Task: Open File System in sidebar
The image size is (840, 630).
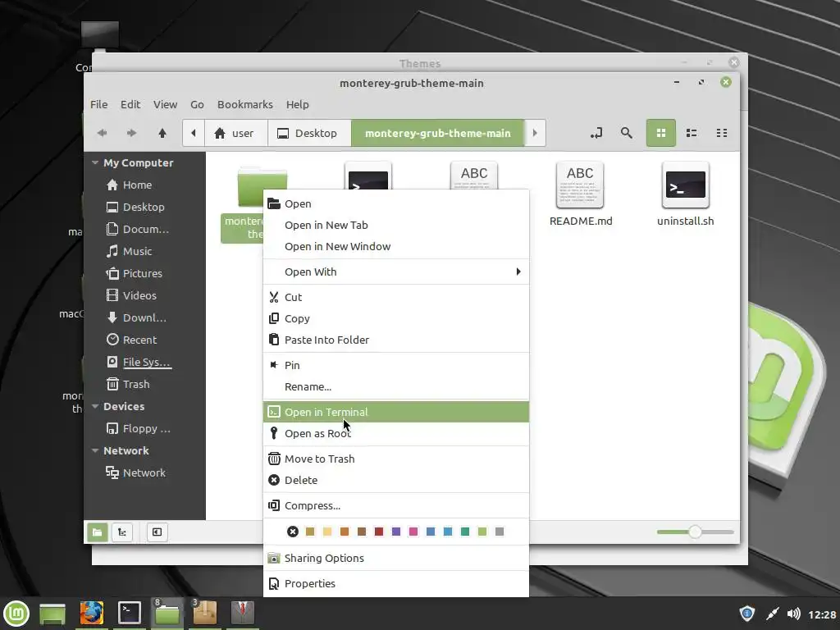Action: (x=144, y=362)
